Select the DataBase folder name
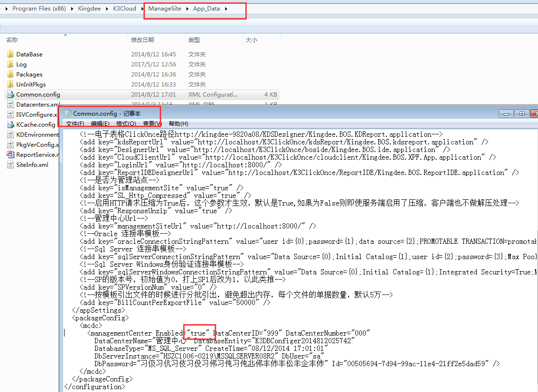The image size is (538, 392). tap(29, 54)
